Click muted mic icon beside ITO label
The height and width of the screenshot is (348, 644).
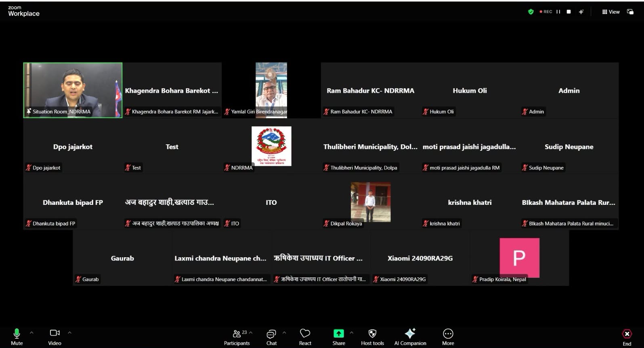pos(227,223)
